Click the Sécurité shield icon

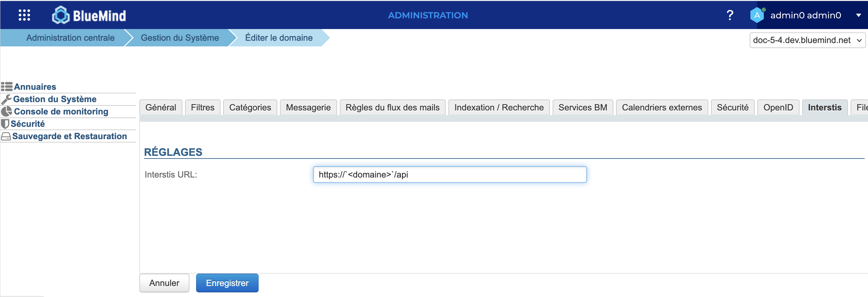[x=5, y=124]
